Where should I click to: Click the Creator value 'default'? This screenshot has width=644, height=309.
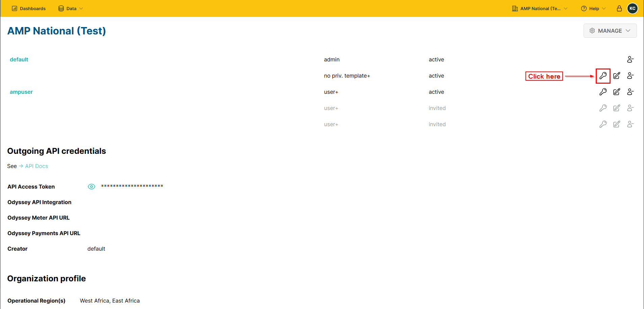[96, 249]
